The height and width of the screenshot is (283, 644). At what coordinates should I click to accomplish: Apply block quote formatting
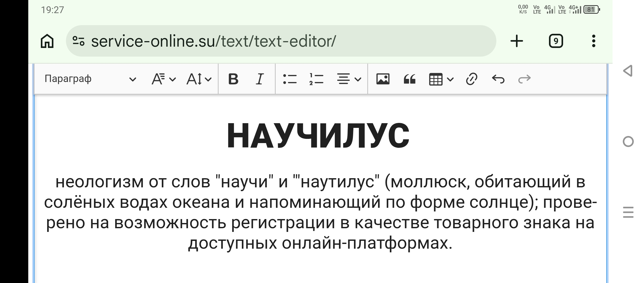coord(410,79)
